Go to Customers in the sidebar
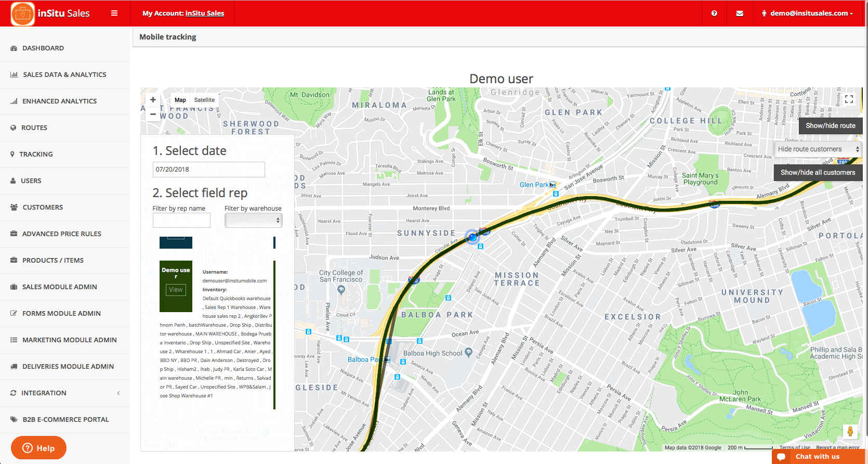Screen dimensions: 868x464 coord(43,208)
